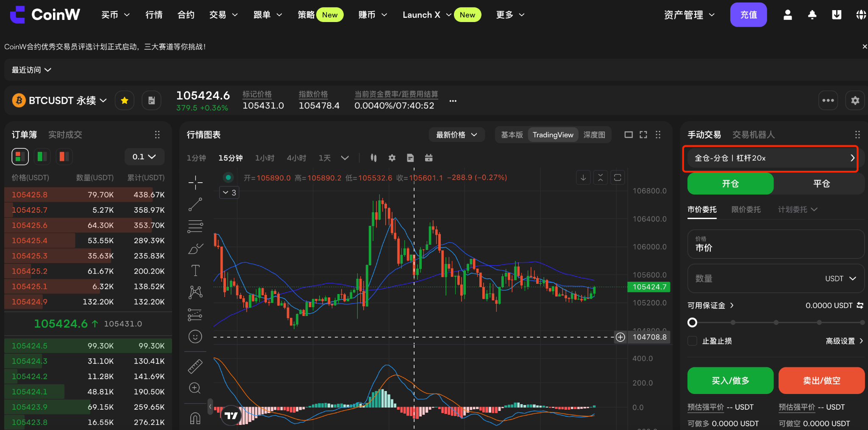The image size is (868, 430).
Task: Open the 计划委托 order type dropdown
Action: (798, 210)
